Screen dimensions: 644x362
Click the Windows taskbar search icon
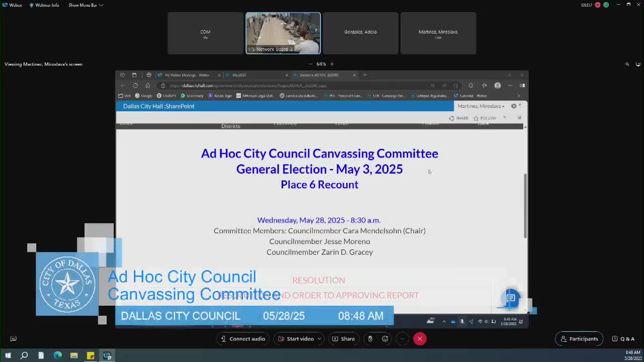(x=24, y=356)
